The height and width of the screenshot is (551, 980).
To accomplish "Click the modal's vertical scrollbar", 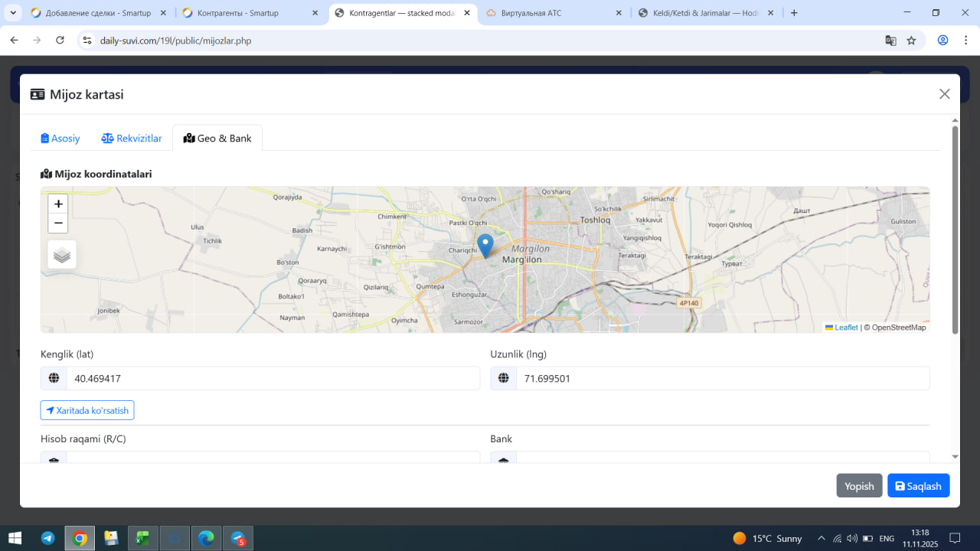I will coord(955,230).
